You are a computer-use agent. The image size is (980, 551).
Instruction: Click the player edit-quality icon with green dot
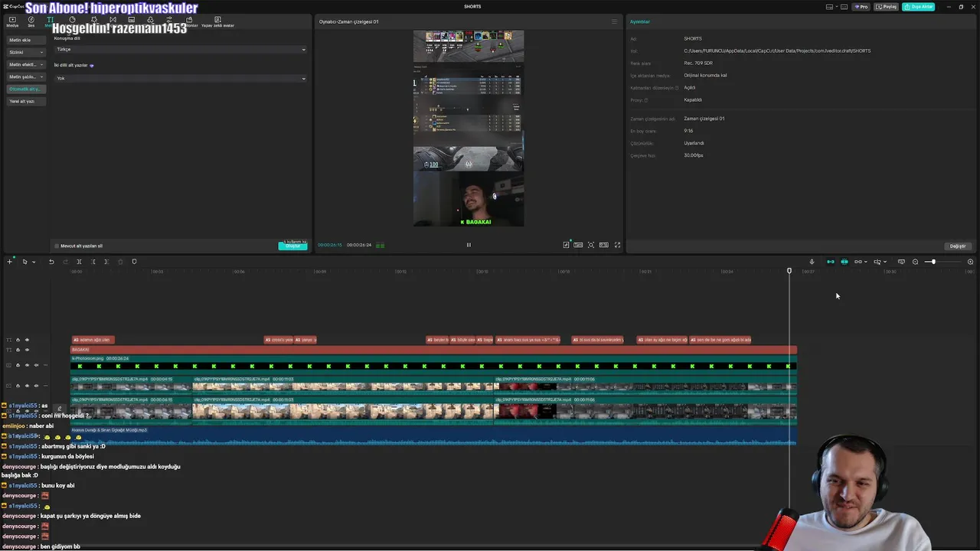tap(567, 245)
